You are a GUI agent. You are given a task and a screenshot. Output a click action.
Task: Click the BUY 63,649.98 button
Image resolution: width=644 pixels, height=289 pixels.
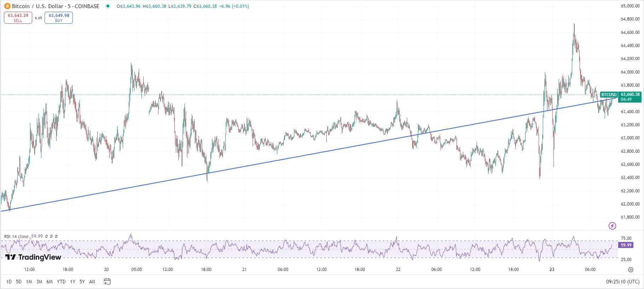(59, 18)
